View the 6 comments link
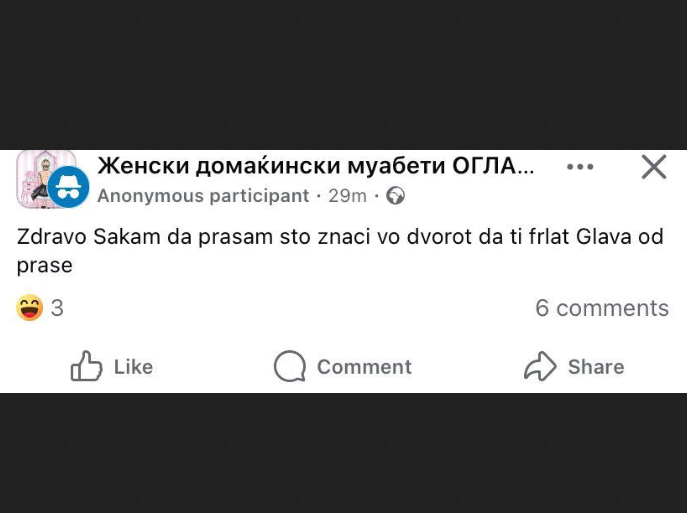The height and width of the screenshot is (513, 687). coord(601,308)
